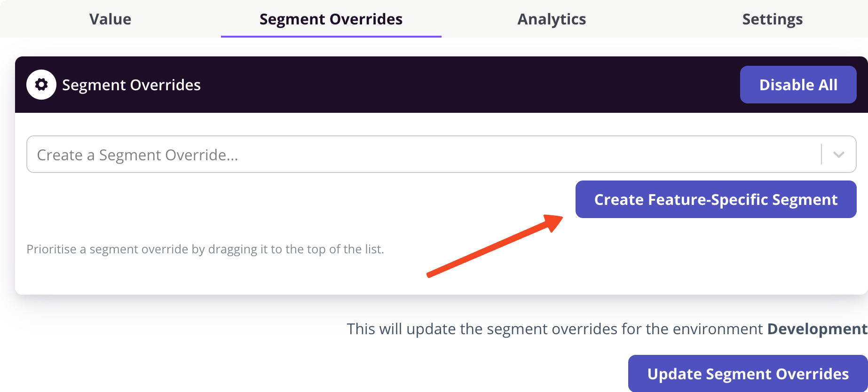Click the gear icon beside Segment Overrides
868x392 pixels.
(x=41, y=85)
